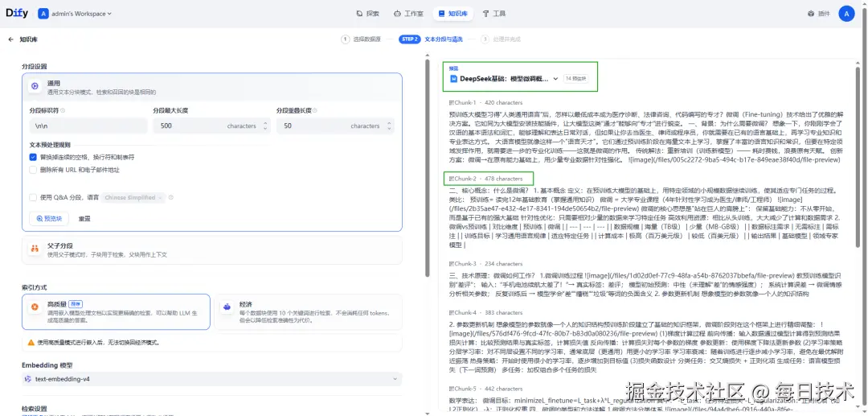This screenshot has height=416, width=868.
Task: Edit the 分段标识符 field
Action: 88,126
